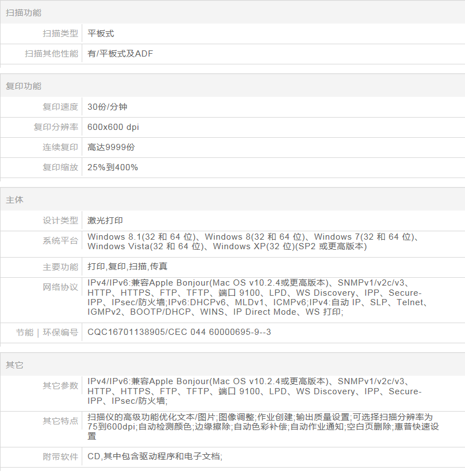Click the 扫描功能 section header
The image size is (465, 476).
[24, 12]
